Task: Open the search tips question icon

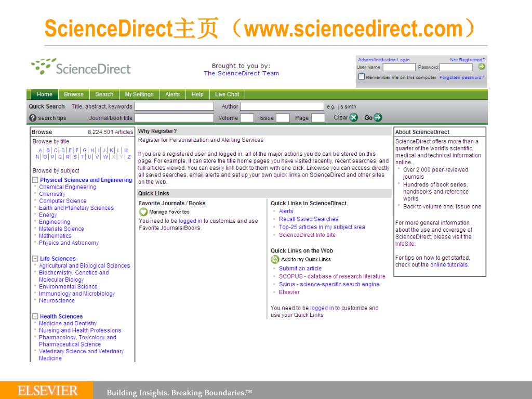Action: pos(33,118)
